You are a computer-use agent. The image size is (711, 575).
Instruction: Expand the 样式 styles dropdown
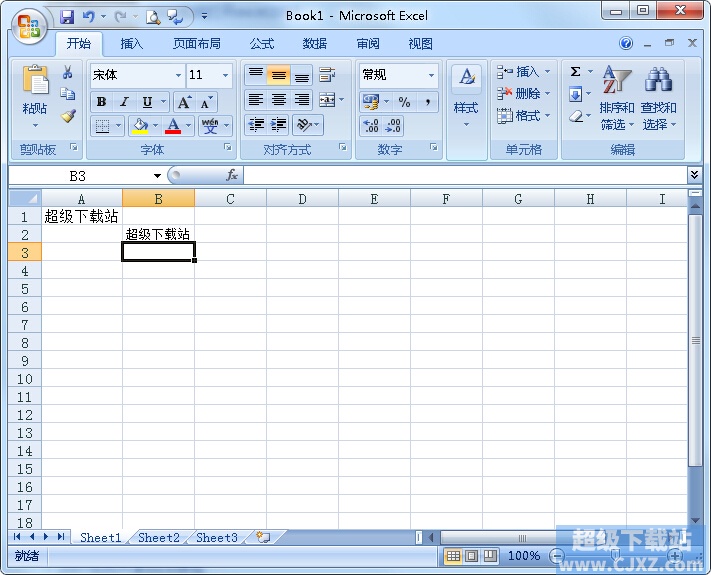(466, 111)
